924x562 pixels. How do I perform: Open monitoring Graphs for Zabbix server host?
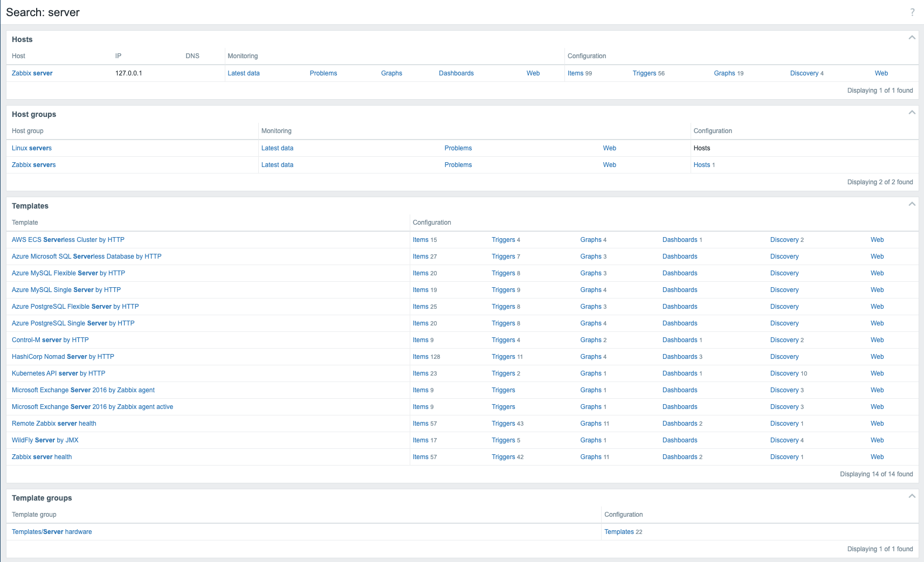(x=391, y=73)
